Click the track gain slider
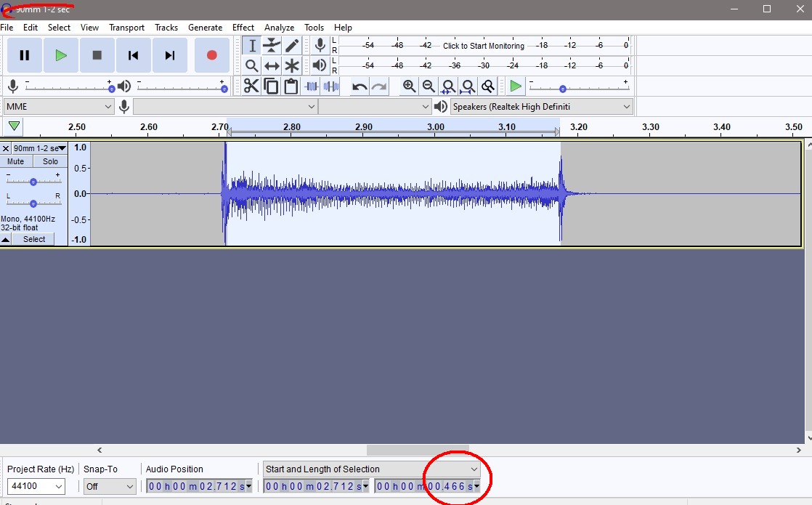Image resolution: width=812 pixels, height=505 pixels. 33,181
